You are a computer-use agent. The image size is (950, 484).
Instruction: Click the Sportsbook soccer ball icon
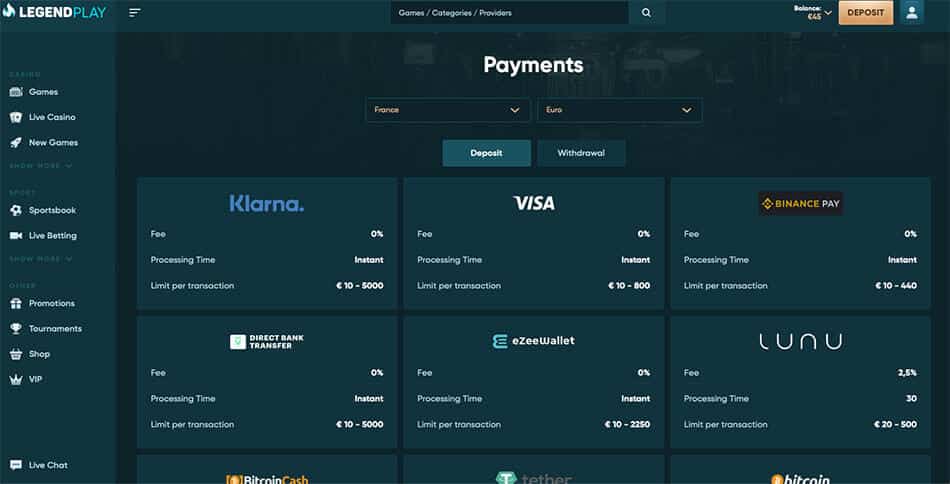tap(16, 210)
